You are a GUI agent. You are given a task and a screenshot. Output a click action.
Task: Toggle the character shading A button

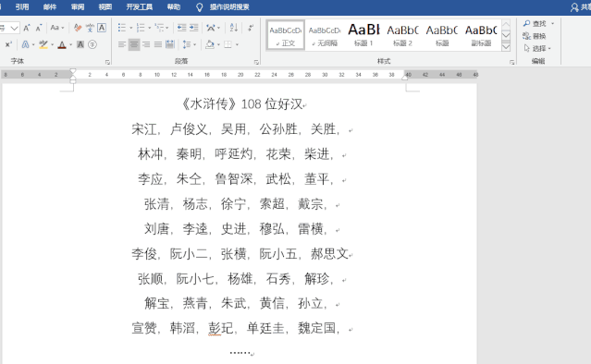tap(80, 44)
